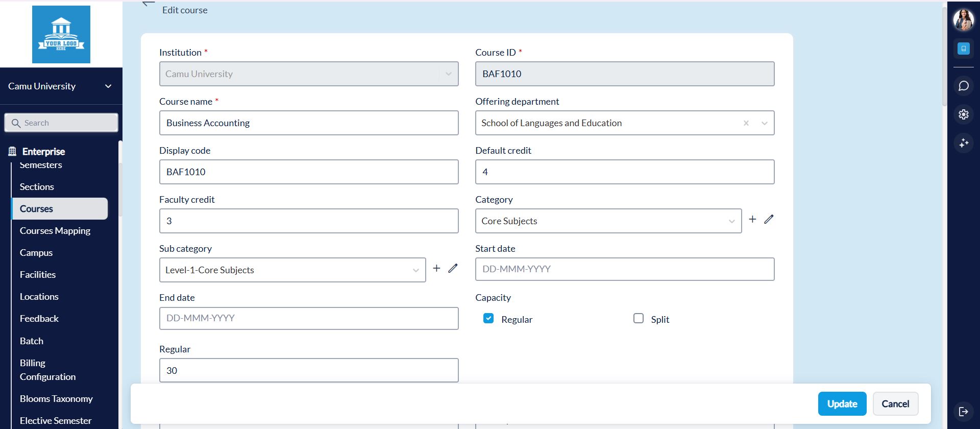Click the Update button
Screen dimensions: 980x429
pos(842,404)
